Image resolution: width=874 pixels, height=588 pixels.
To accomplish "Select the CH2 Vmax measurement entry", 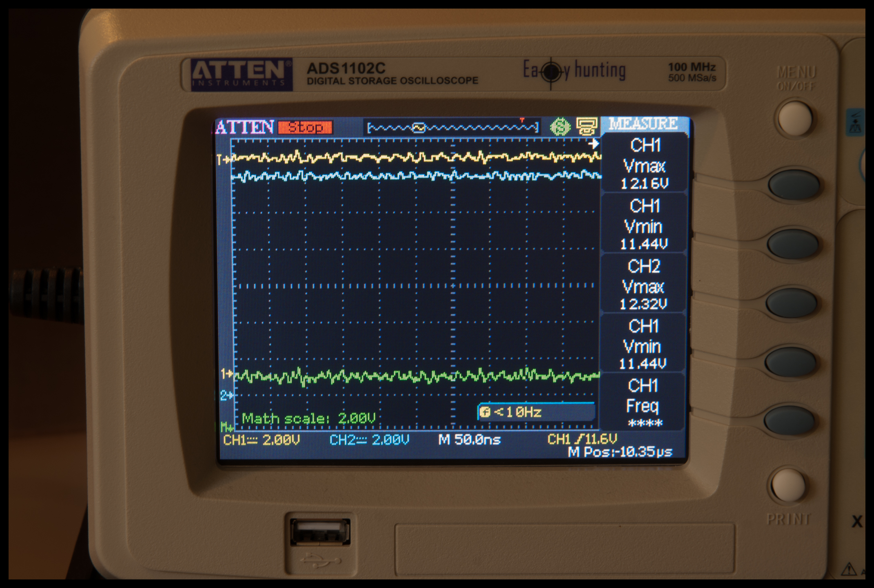I will click(x=643, y=284).
